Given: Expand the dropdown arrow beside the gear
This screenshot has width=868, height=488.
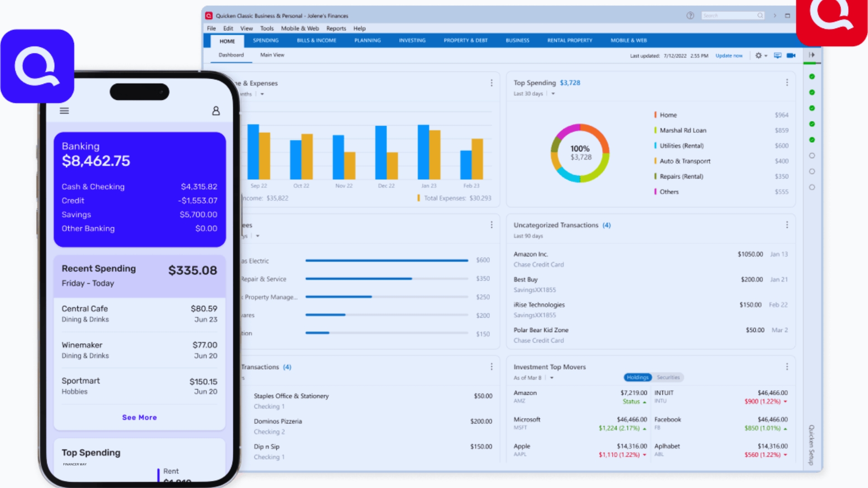Looking at the screenshot, I should (x=766, y=56).
